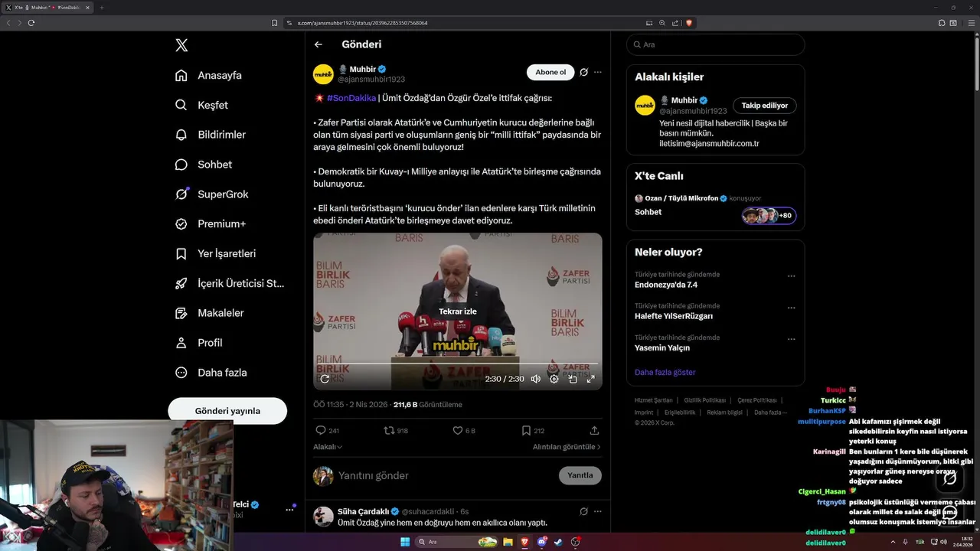Click the Yanıtla button
The width and height of the screenshot is (980, 551).
pyautogui.click(x=580, y=475)
